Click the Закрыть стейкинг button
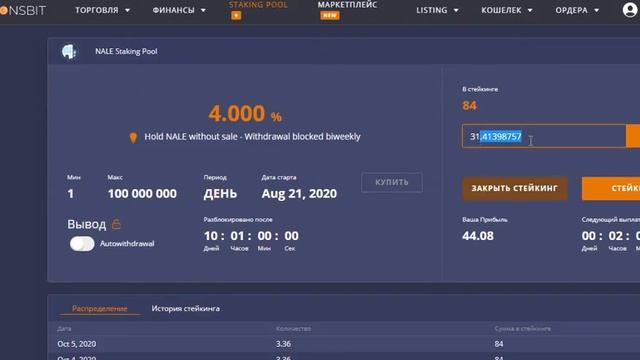The image size is (640, 360). coord(514,188)
